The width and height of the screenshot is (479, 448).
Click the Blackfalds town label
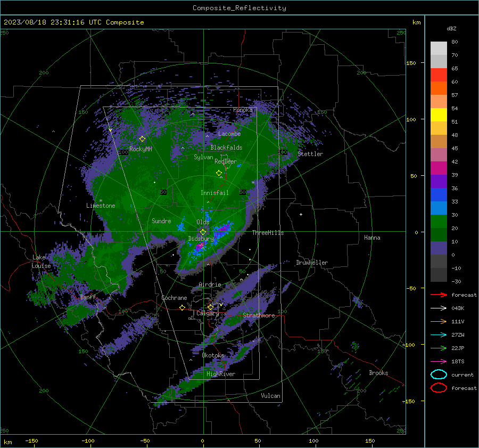226,148
